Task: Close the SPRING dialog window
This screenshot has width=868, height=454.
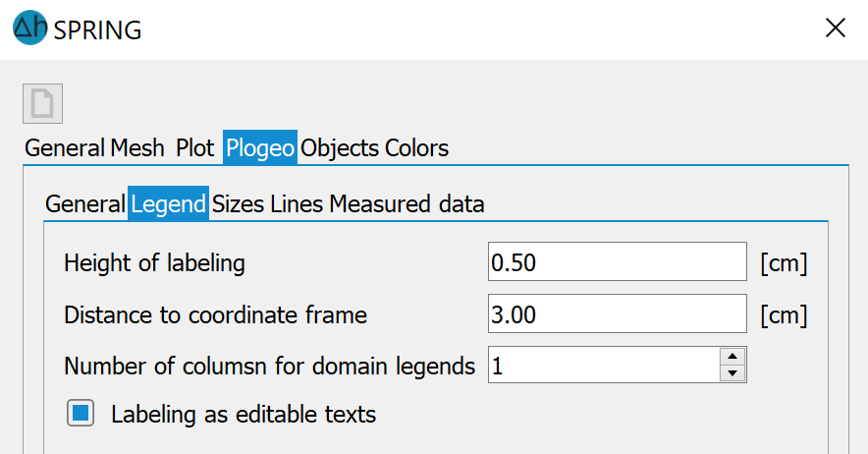Action: click(x=835, y=28)
